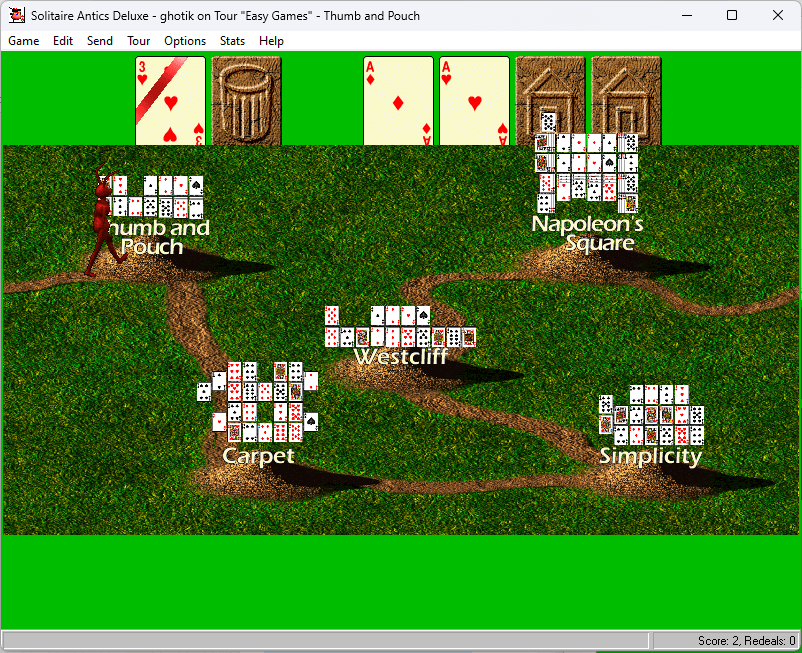
Task: Click the Westcliff label
Action: pos(401,356)
